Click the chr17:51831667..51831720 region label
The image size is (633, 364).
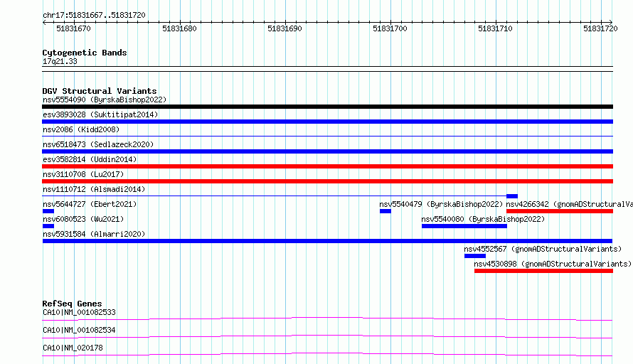tap(94, 15)
